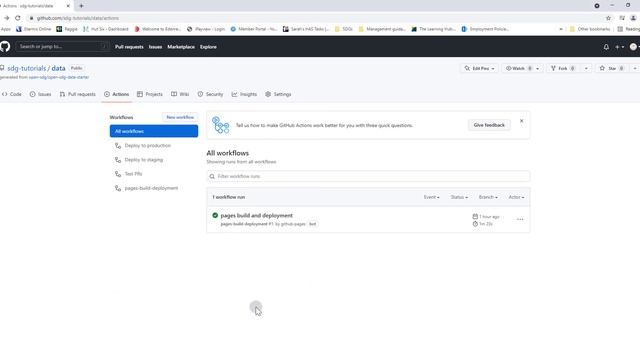
Task: Expand the Fork dropdown arrow
Action: (586, 68)
